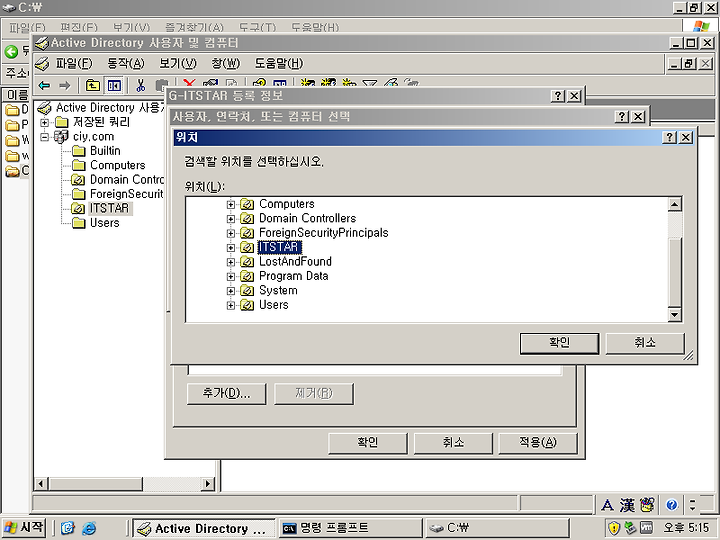
Task: Select Users in the location list
Action: pos(274,305)
